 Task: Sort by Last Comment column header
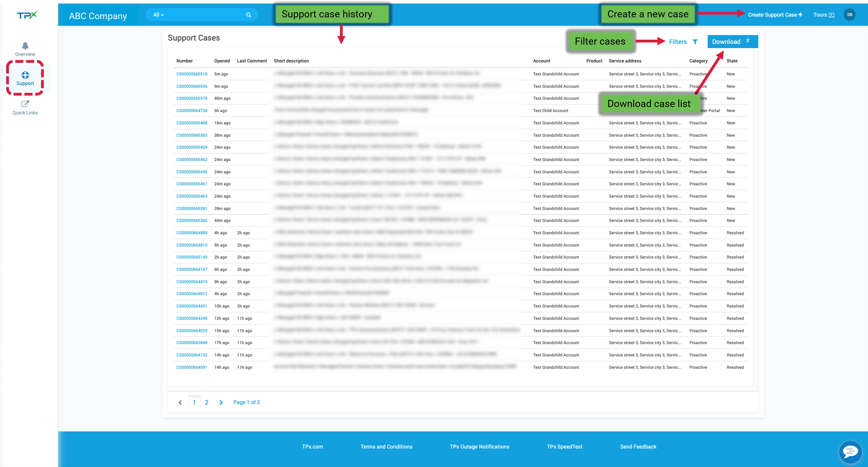click(x=252, y=61)
